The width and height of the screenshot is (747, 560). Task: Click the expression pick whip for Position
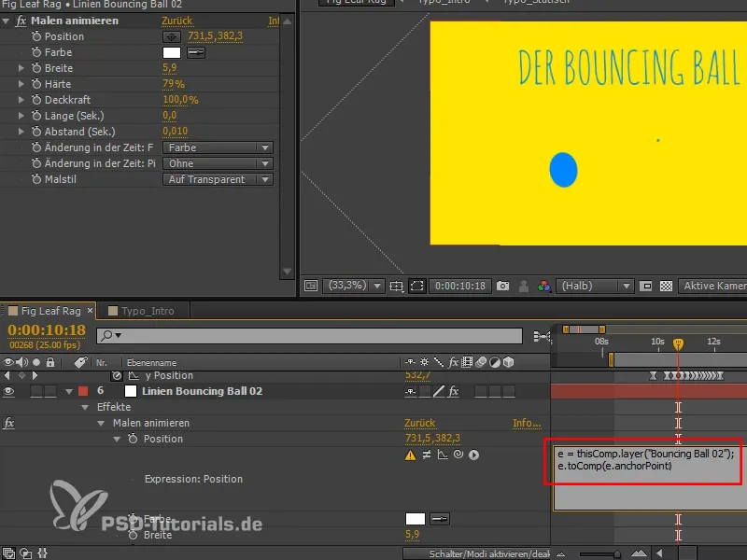458,455
